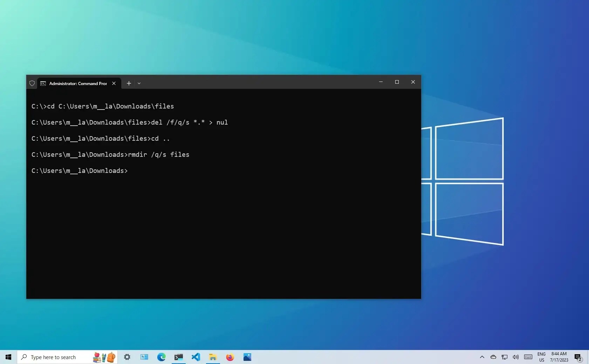589x364 pixels.
Task: Select the Administrator: Command Prompt tab
Action: (79, 83)
